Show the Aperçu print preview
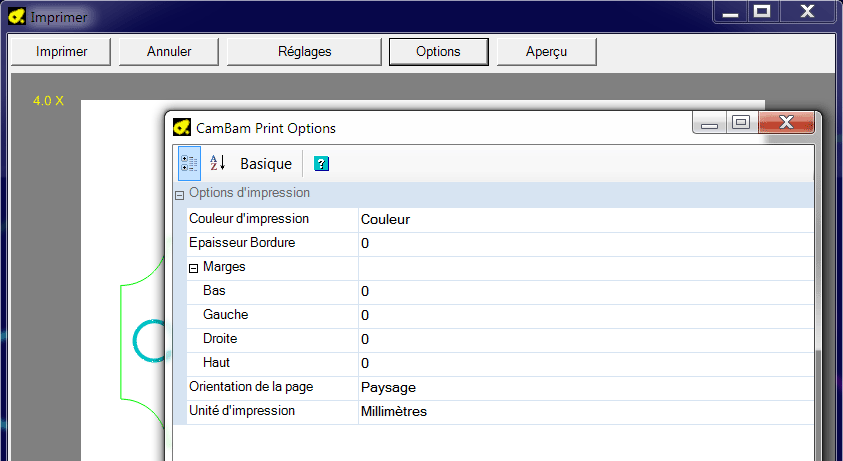The image size is (843, 461). click(x=547, y=52)
